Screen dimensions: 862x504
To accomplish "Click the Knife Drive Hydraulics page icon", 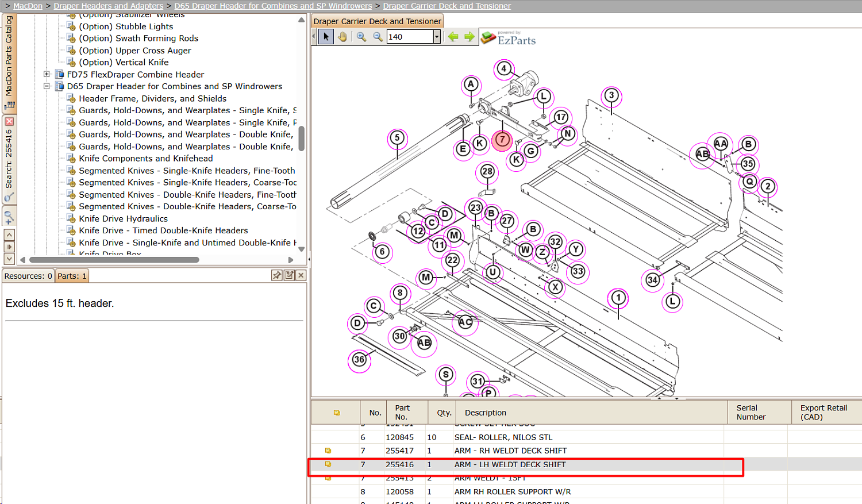I will 71,218.
